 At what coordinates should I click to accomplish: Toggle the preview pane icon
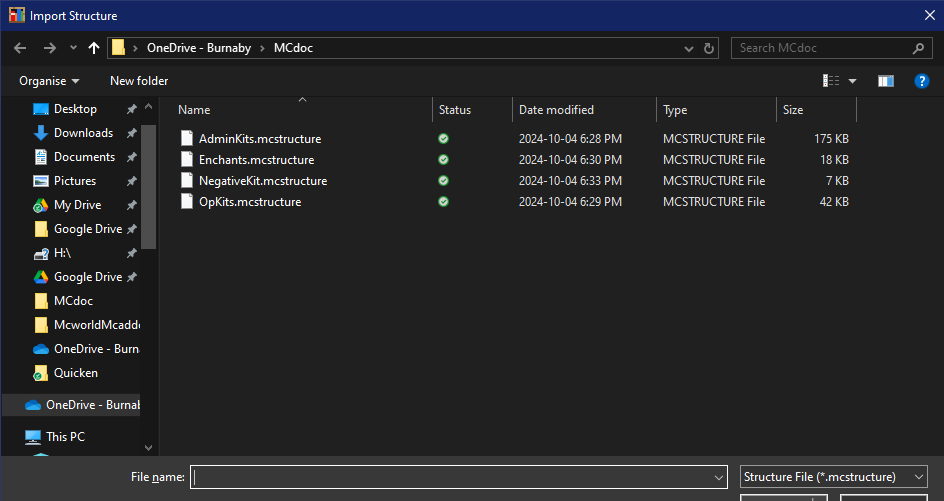[x=885, y=81]
